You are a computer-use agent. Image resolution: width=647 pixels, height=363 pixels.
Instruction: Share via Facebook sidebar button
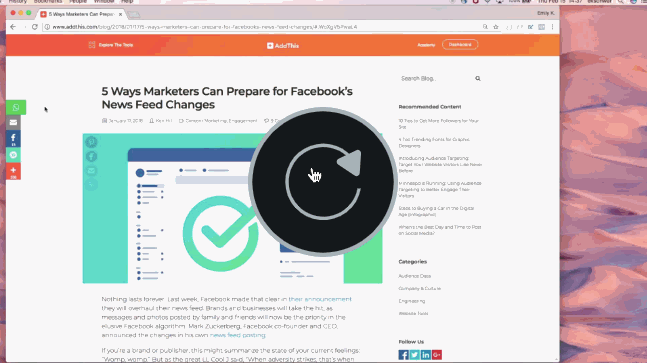[13, 139]
